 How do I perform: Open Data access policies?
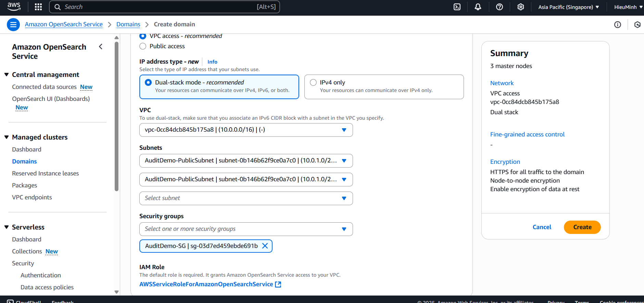pos(47,287)
